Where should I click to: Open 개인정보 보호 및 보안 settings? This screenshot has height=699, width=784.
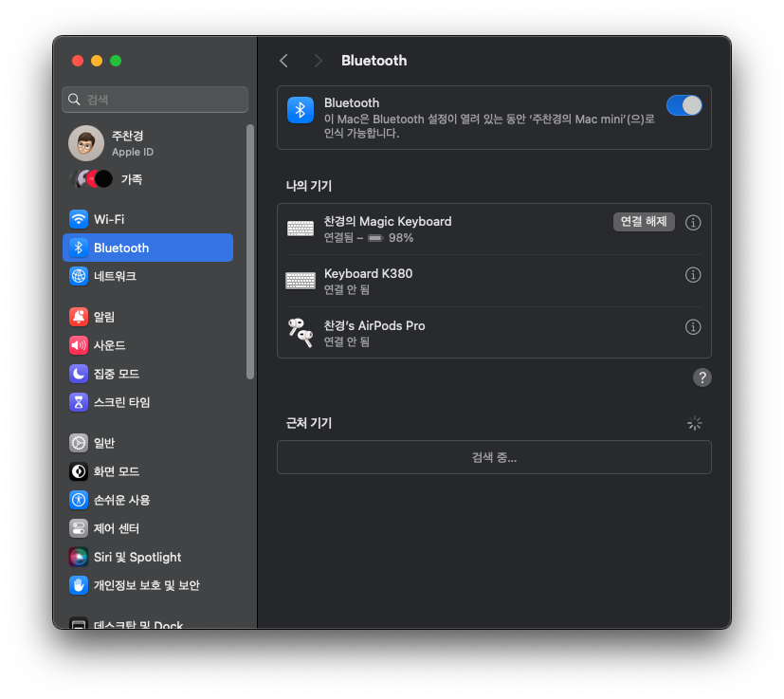coord(148,585)
